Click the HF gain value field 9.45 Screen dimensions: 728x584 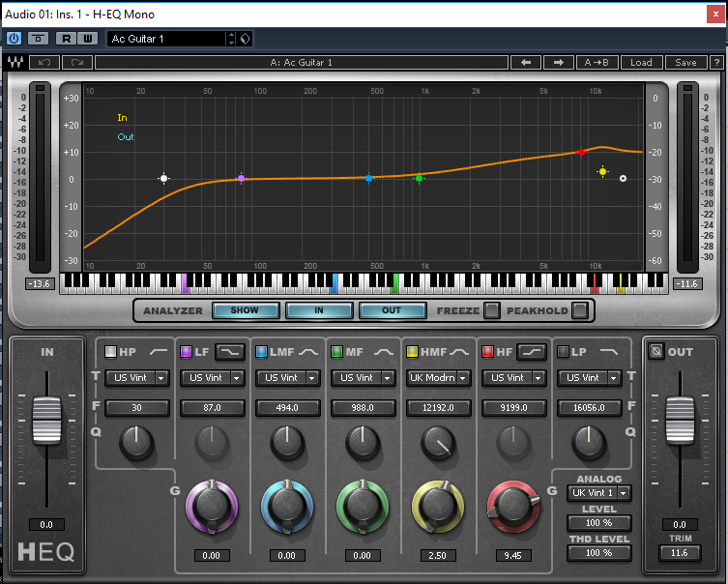(x=512, y=555)
